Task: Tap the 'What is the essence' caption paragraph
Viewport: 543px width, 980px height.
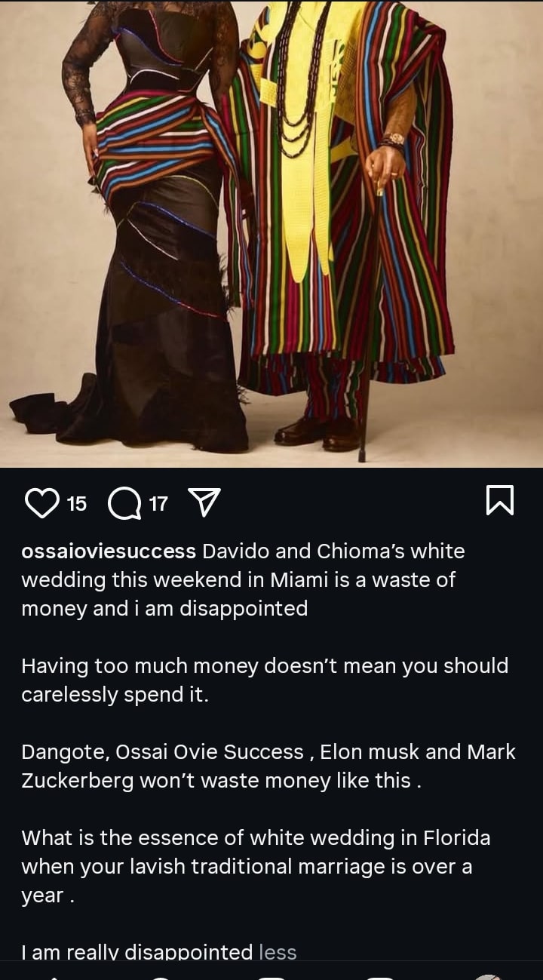Action: pyautogui.click(x=256, y=867)
